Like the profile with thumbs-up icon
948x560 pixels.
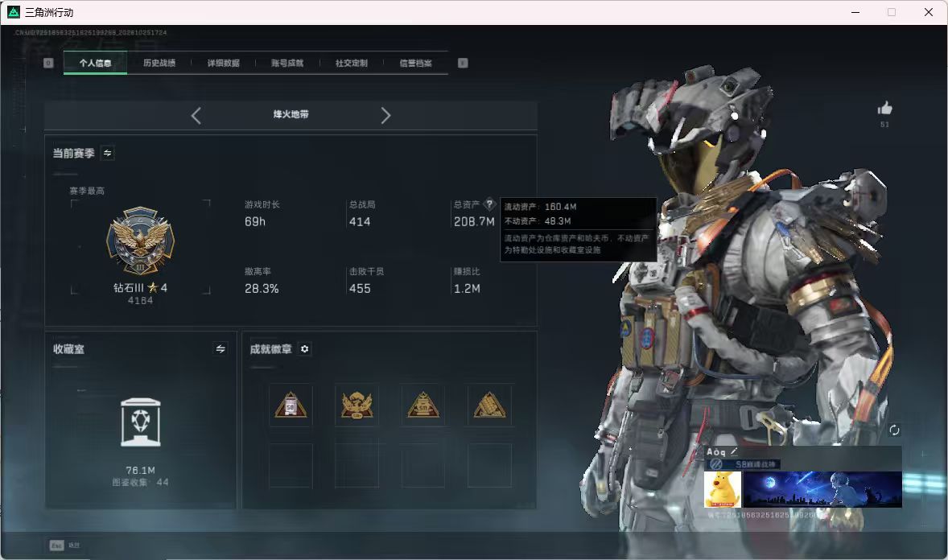tap(884, 109)
